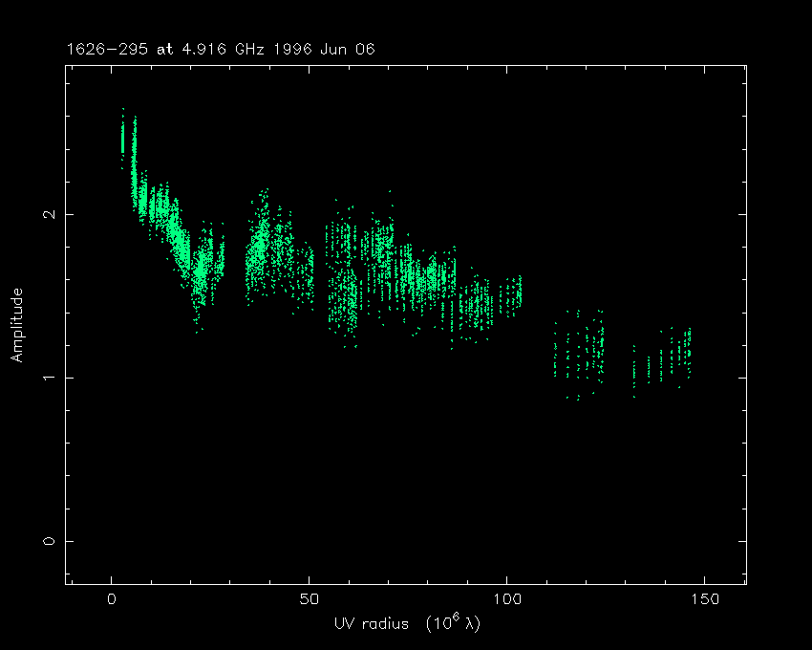
Task: Click the dip in data near UV radius 22
Action: pyautogui.click(x=200, y=277)
